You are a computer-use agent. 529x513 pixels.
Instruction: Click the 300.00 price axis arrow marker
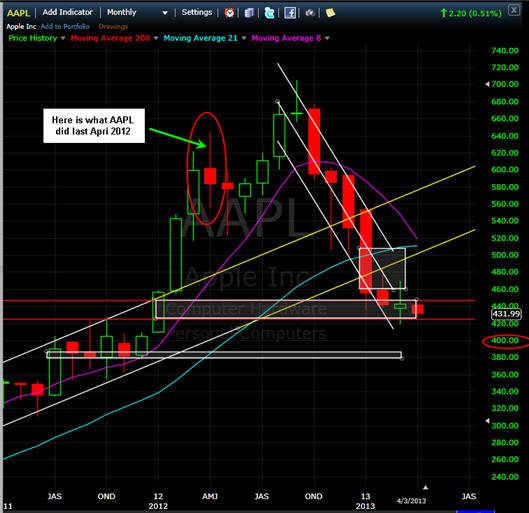[487, 421]
